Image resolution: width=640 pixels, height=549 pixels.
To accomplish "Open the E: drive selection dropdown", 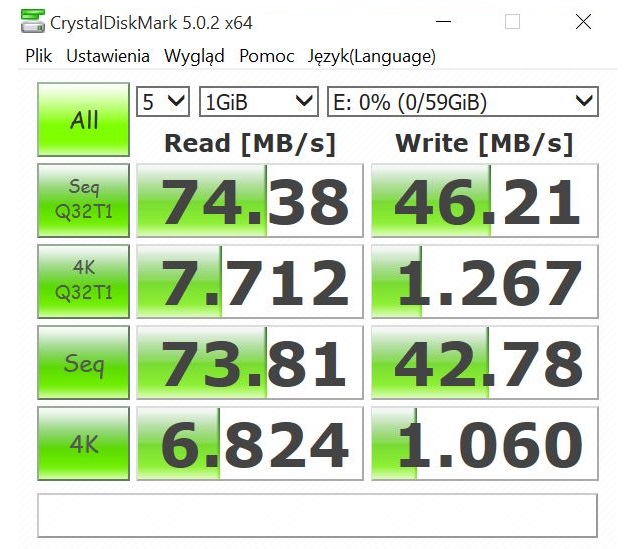I will tap(461, 101).
